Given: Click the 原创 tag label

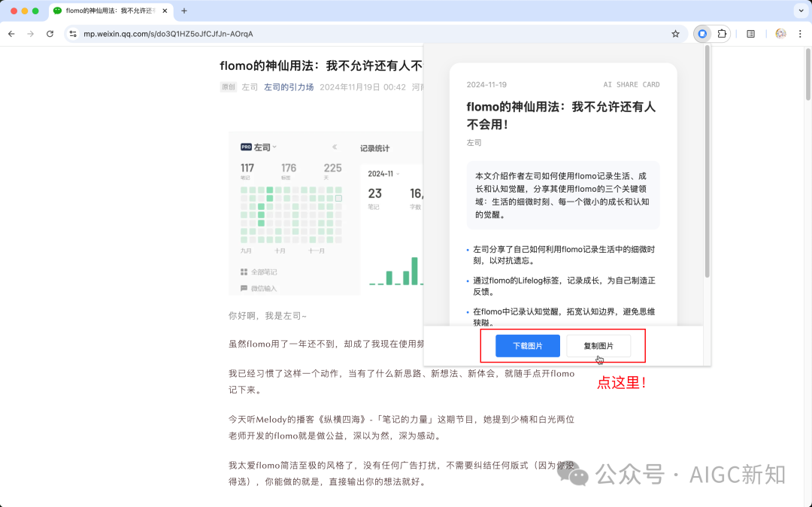Looking at the screenshot, I should (229, 87).
